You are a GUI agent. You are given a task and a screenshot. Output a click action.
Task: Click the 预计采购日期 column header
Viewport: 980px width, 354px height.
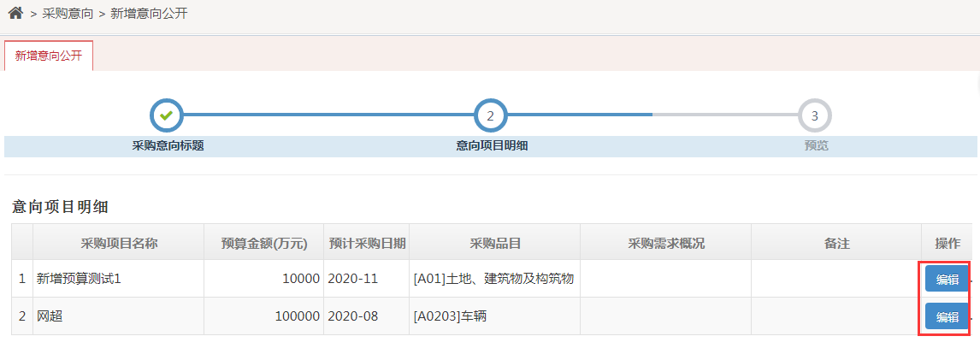(368, 243)
